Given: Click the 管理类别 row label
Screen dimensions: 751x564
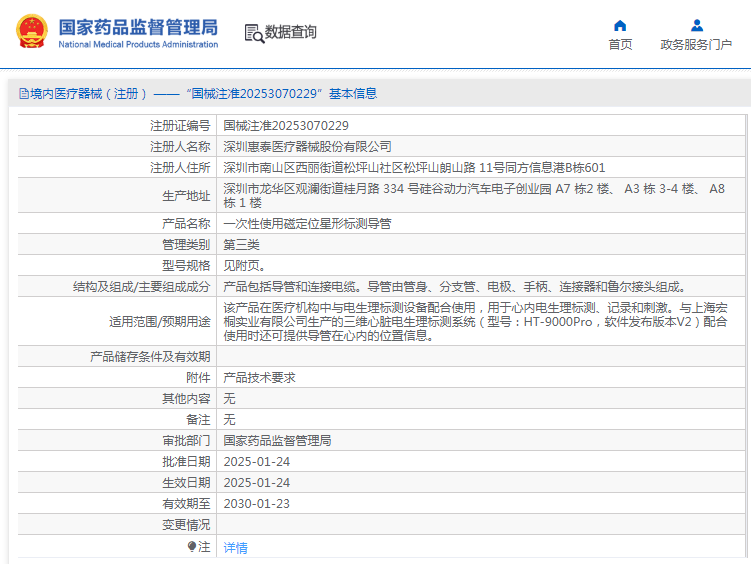Looking at the screenshot, I should click(x=186, y=245).
